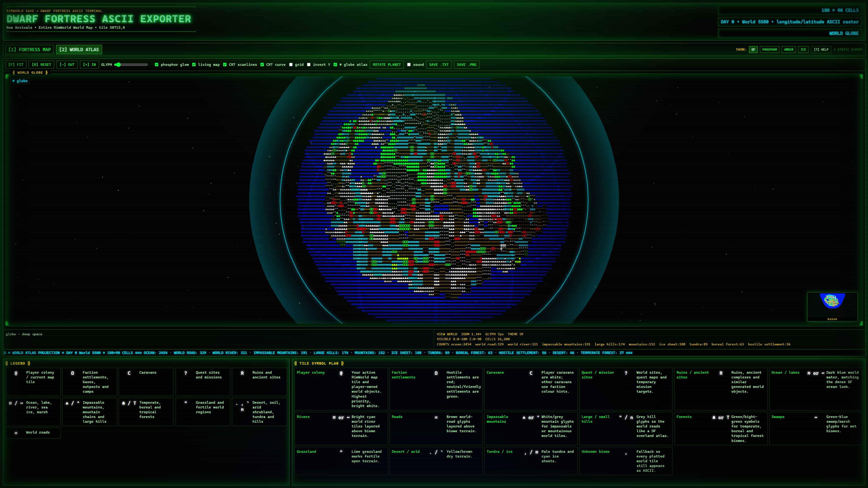The height and width of the screenshot is (488, 868).
Task: Click the 'ZOOM 1.34×' status value
Action: [x=471, y=334]
